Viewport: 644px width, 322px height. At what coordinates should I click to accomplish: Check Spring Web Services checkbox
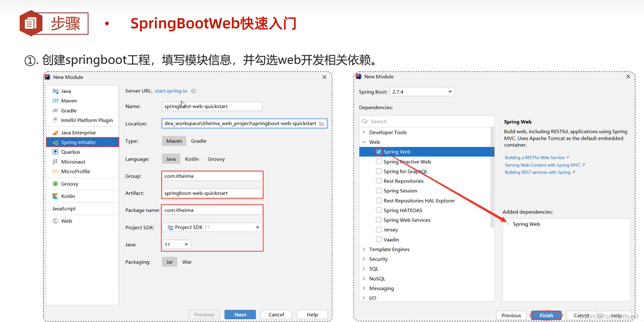379,220
